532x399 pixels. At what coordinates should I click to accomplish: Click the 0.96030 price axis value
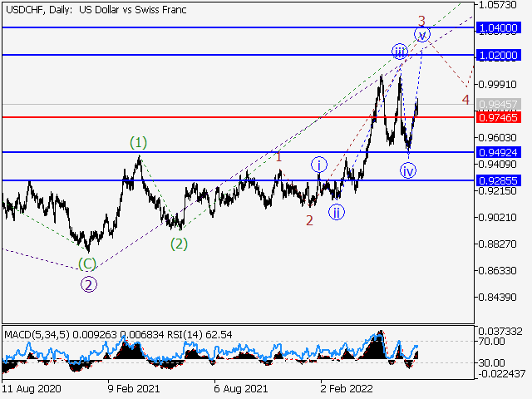click(x=497, y=137)
